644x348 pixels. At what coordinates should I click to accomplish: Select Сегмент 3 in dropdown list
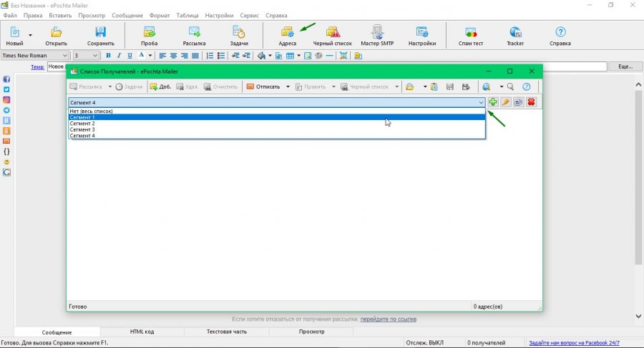(x=277, y=129)
